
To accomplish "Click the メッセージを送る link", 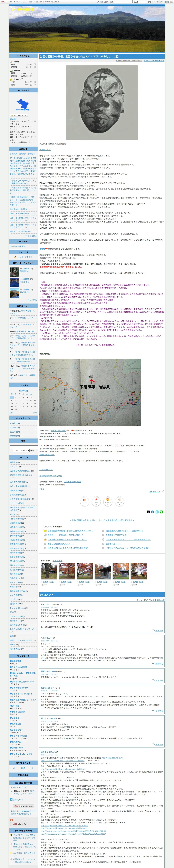I will pyautogui.click(x=25, y=257).
